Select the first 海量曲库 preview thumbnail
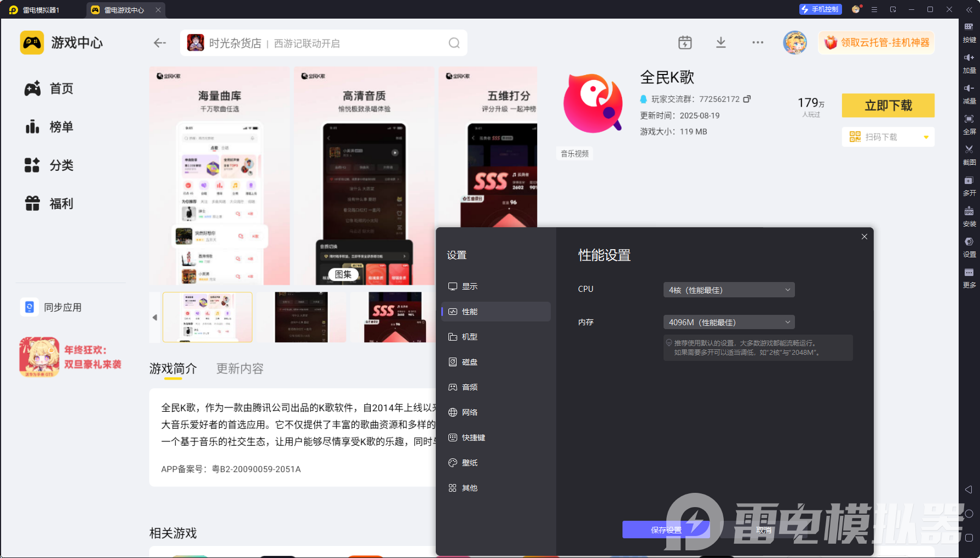The image size is (980, 558). click(207, 317)
